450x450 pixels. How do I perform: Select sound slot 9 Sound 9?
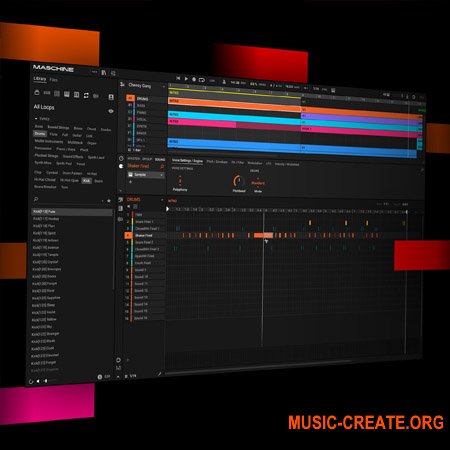click(144, 270)
